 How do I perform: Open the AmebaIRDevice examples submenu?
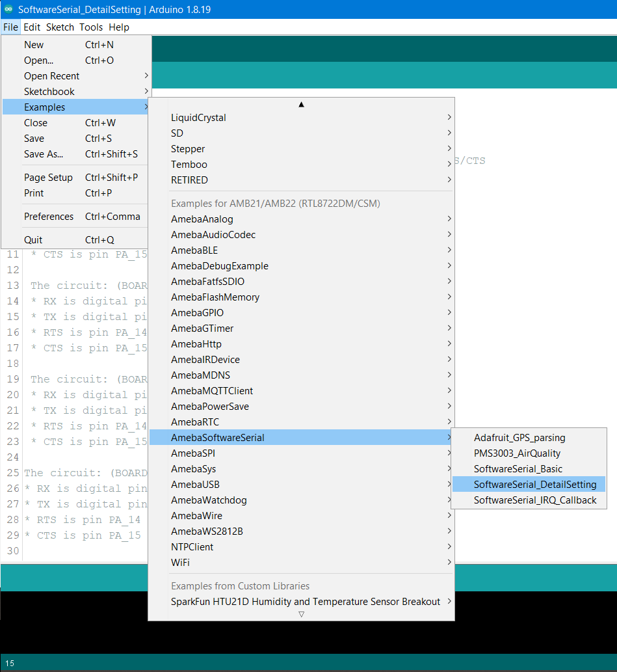click(301, 360)
